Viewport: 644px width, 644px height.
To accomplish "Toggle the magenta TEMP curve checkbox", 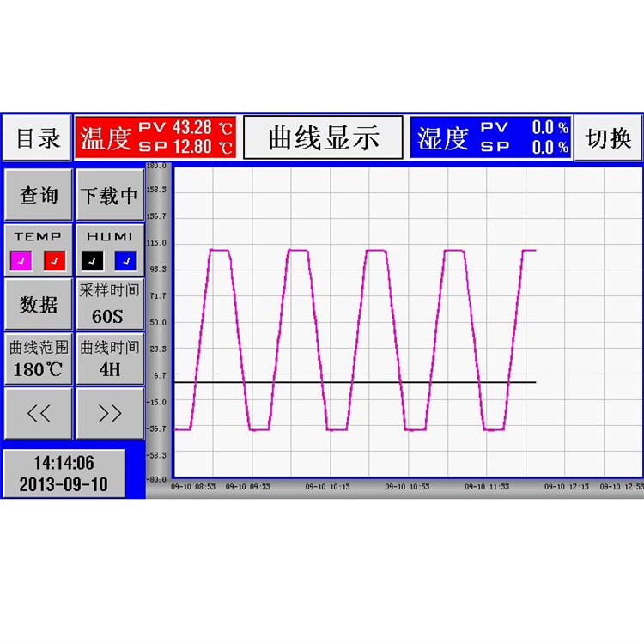I will click(21, 259).
